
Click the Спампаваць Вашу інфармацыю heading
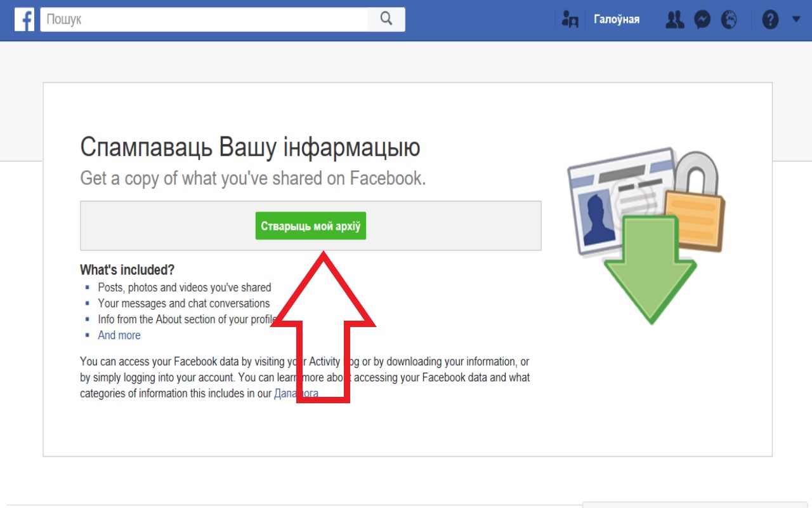pos(250,148)
